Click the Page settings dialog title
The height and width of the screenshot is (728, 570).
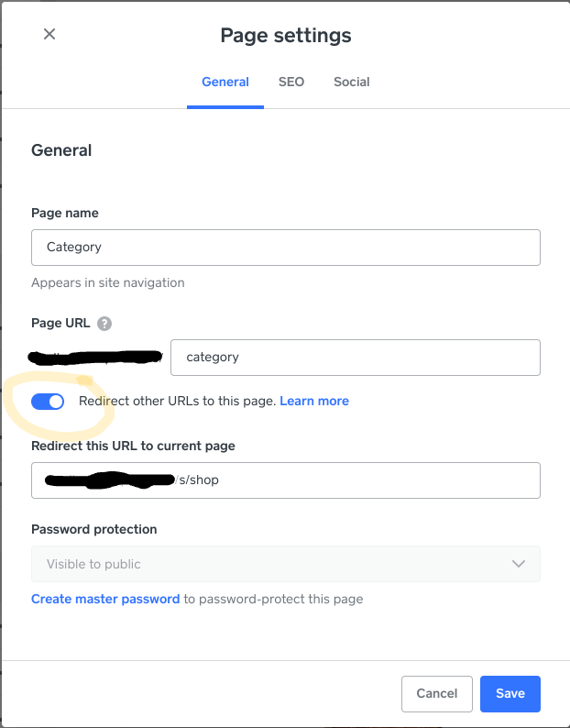pos(285,36)
